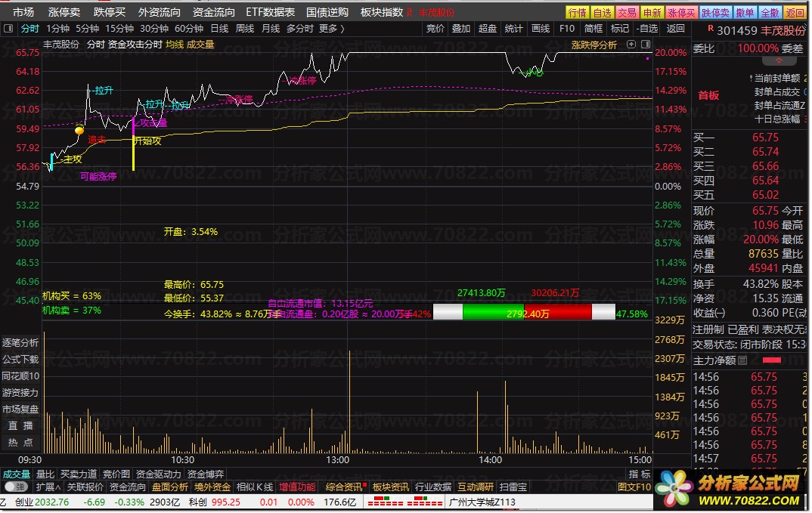Select the 量比 indicator tab
Image resolution: width=812 pixels, height=513 pixels.
(x=45, y=474)
